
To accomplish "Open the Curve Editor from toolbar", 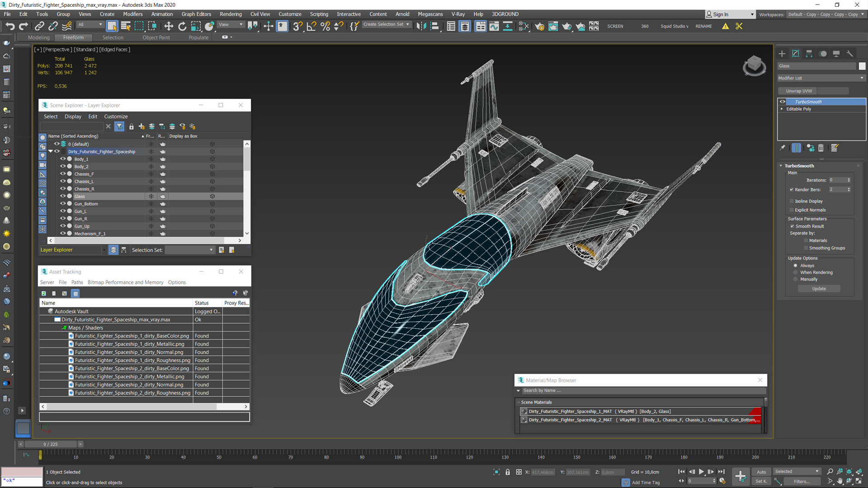I will tap(494, 26).
